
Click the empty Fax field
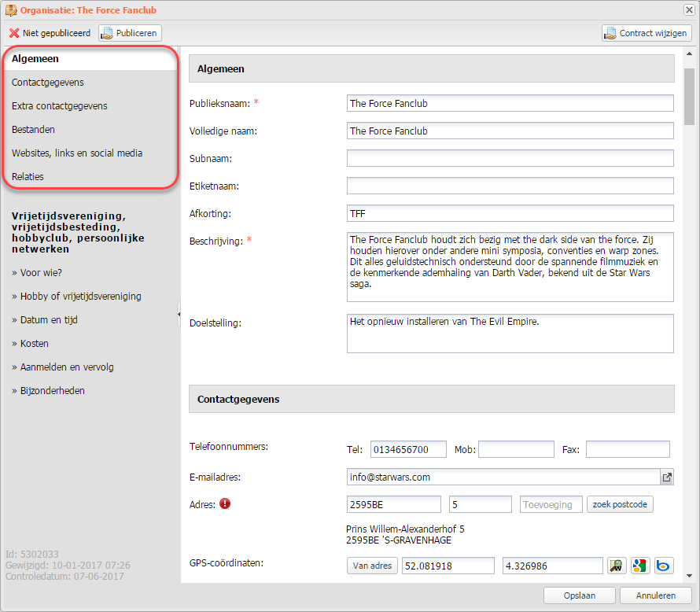tap(628, 449)
